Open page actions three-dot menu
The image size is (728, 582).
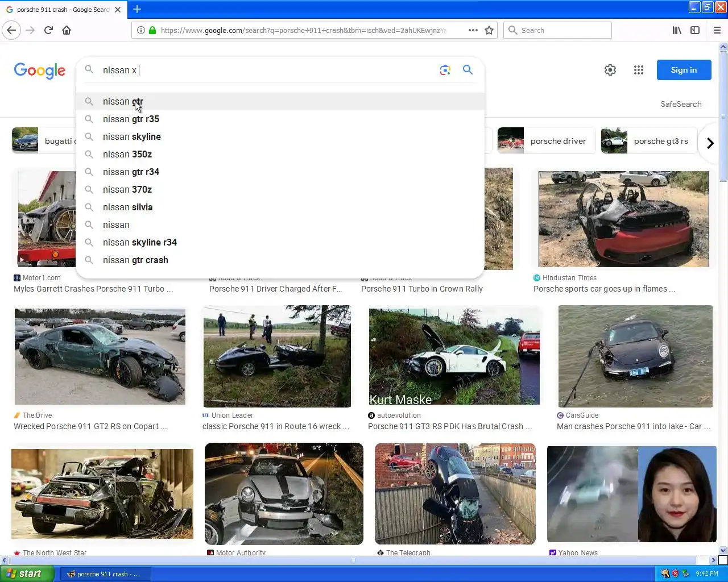pyautogui.click(x=473, y=30)
